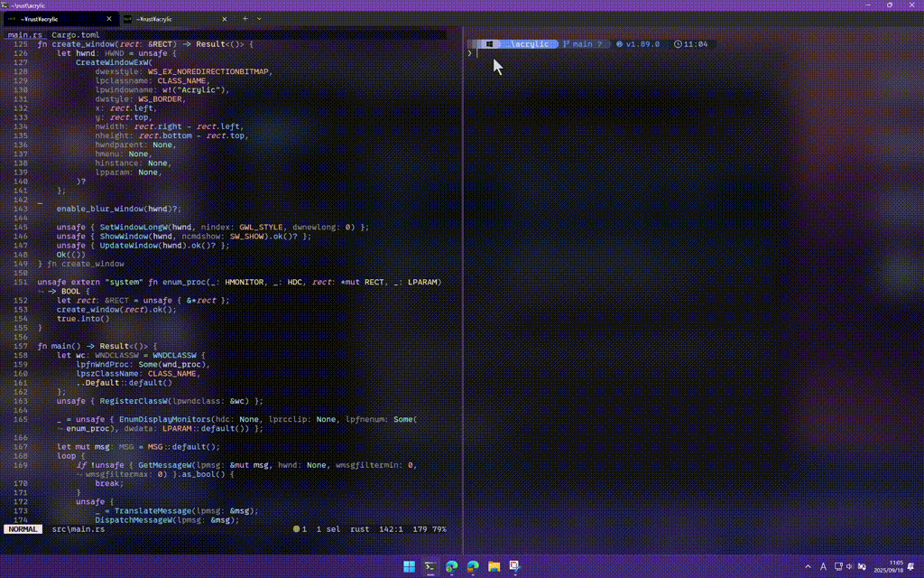The width and height of the screenshot is (924, 578).
Task: Click the terminal program icon on the first tab
Action: (10, 19)
